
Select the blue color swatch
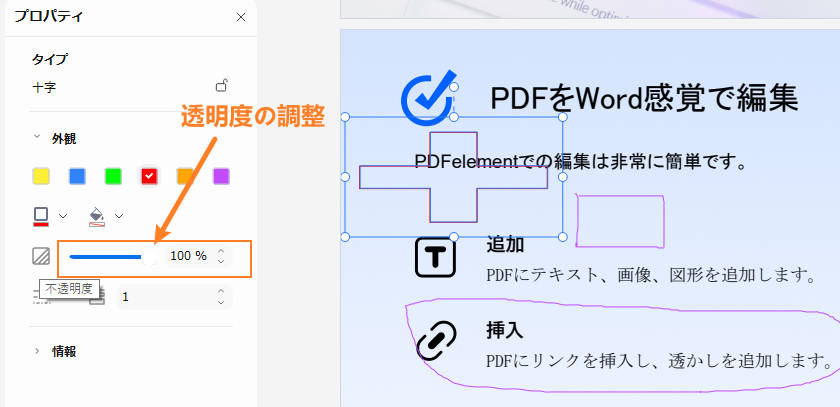(x=77, y=176)
